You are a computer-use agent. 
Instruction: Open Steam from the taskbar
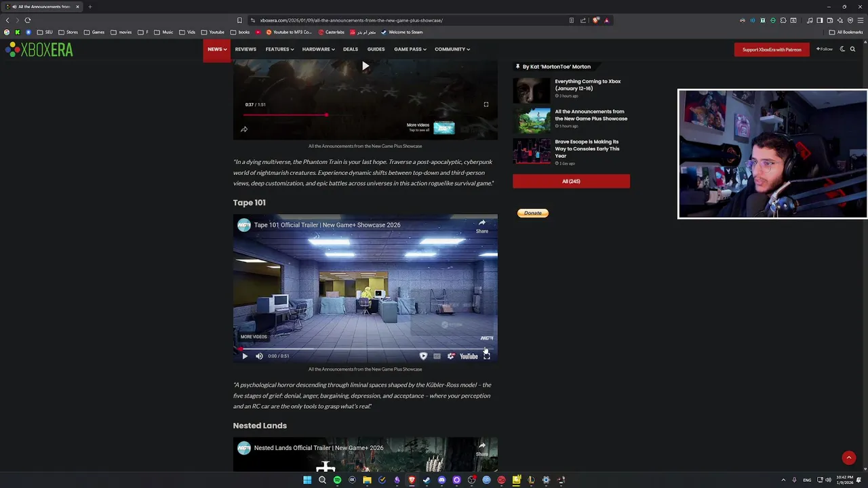427,480
